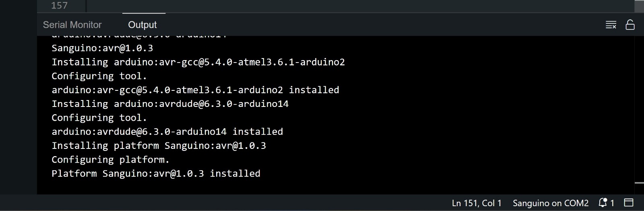Click the empty editor area on line 157

(x=322, y=6)
